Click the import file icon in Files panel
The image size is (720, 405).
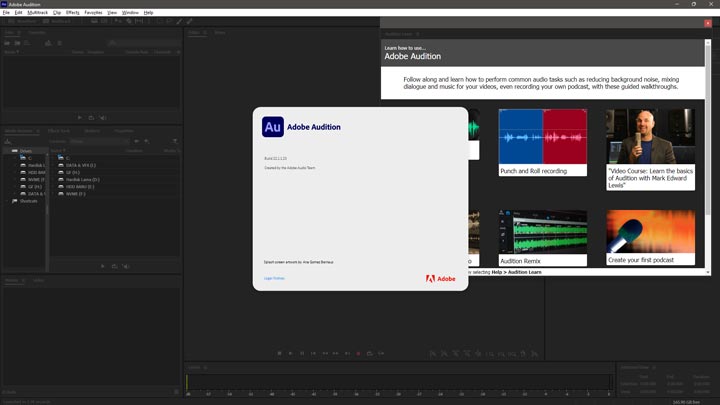click(x=17, y=43)
